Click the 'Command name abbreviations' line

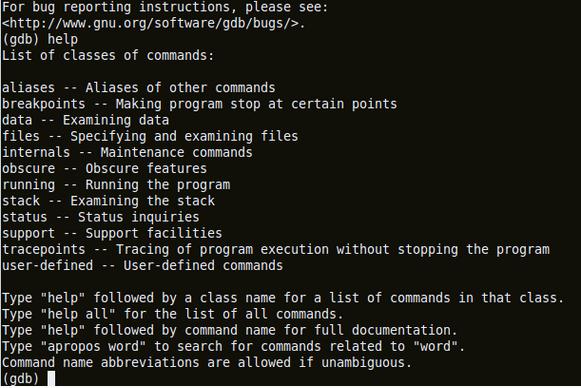(207, 362)
